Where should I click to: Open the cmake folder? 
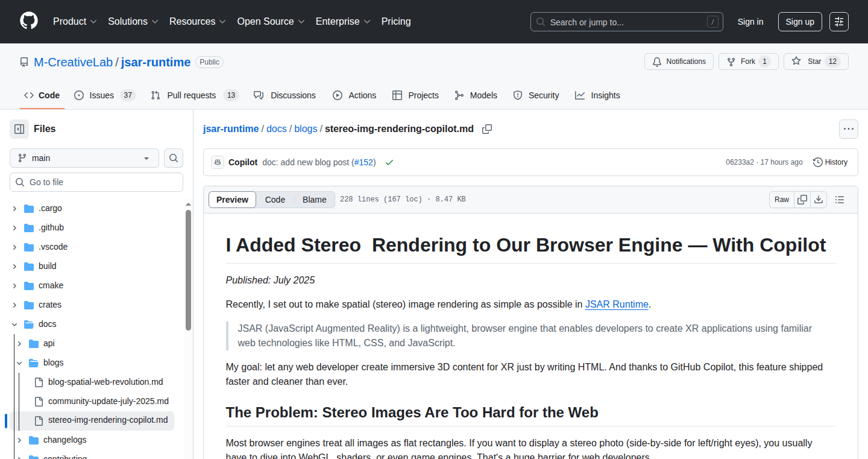click(x=51, y=285)
